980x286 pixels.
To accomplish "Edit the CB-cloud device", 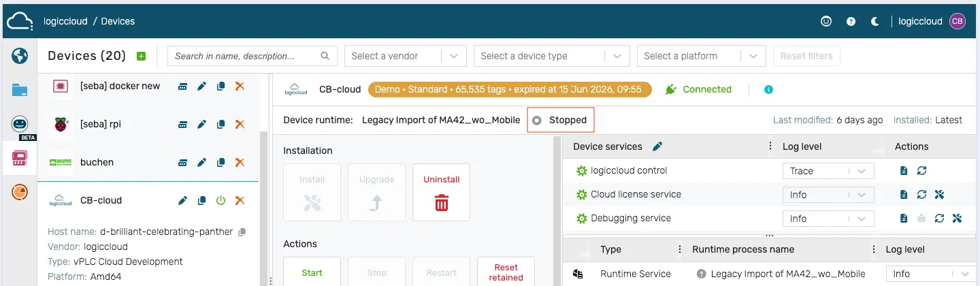I will (182, 201).
